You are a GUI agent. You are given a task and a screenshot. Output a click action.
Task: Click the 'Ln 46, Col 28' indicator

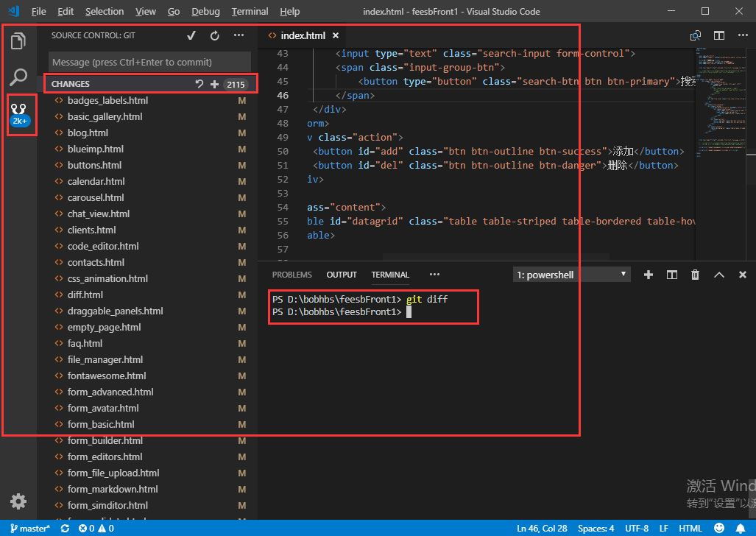point(542,528)
